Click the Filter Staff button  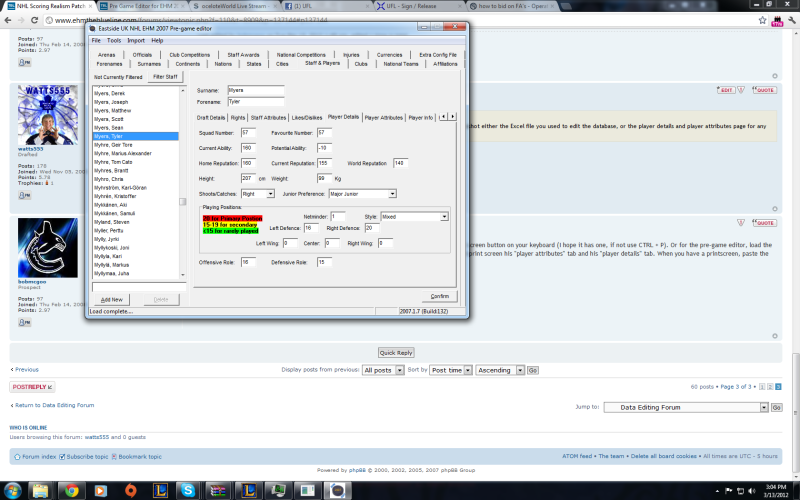pyautogui.click(x=165, y=77)
